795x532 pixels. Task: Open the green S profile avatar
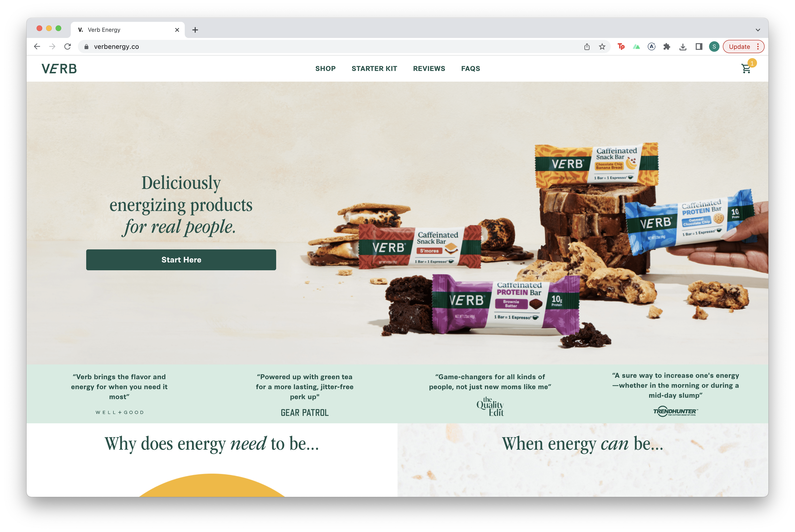714,47
